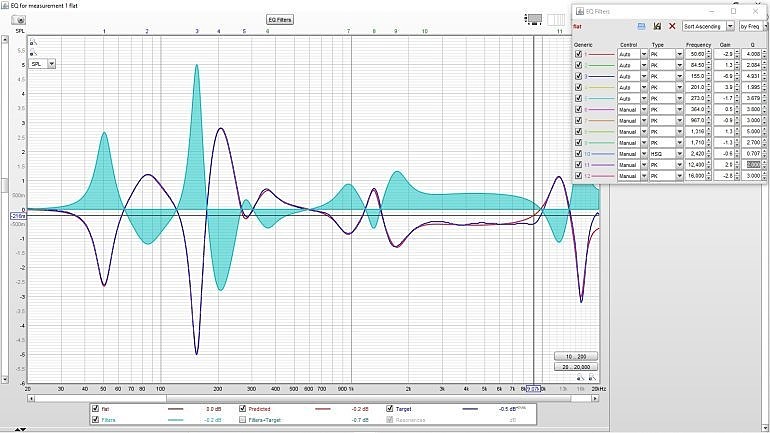Open the SPL axis dropdown
This screenshot has width=770, height=433.
(x=42, y=64)
